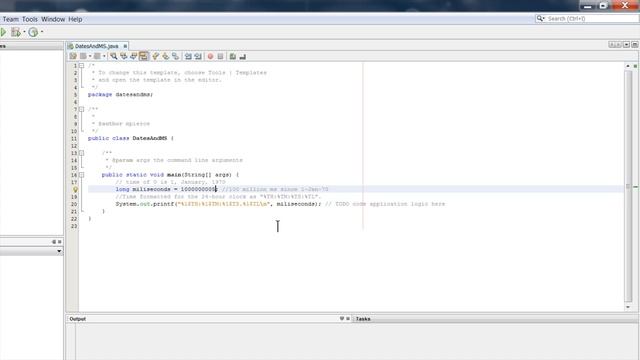Click the red Start Macro Recording icon
The image size is (640, 360).
click(x=210, y=56)
